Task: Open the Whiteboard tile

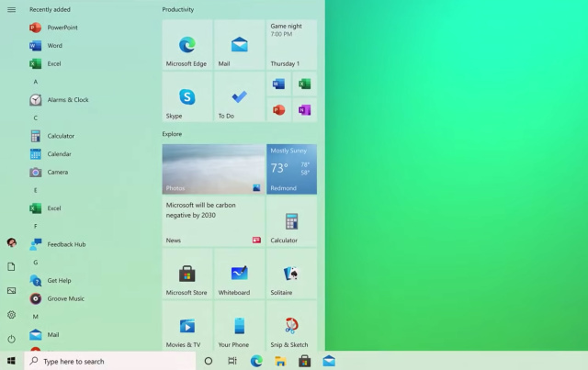Action: click(239, 274)
